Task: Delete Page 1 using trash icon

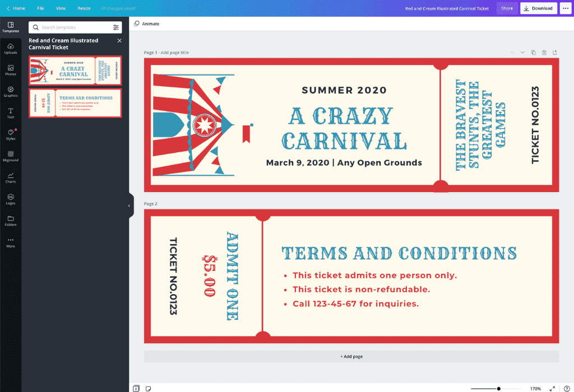Action: point(544,53)
